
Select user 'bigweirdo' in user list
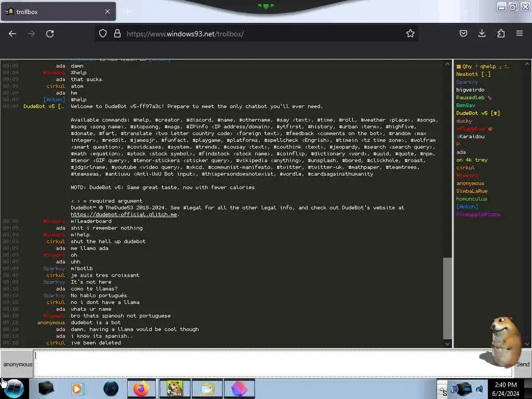(x=470, y=89)
